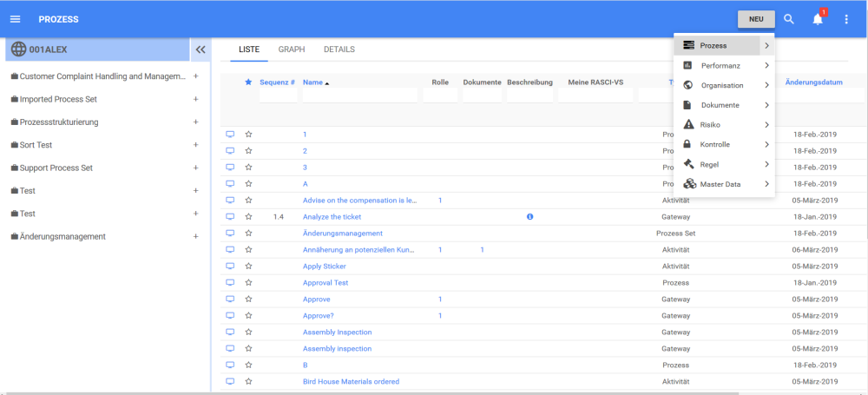Sort by the Änderungsdatum column header

(814, 82)
